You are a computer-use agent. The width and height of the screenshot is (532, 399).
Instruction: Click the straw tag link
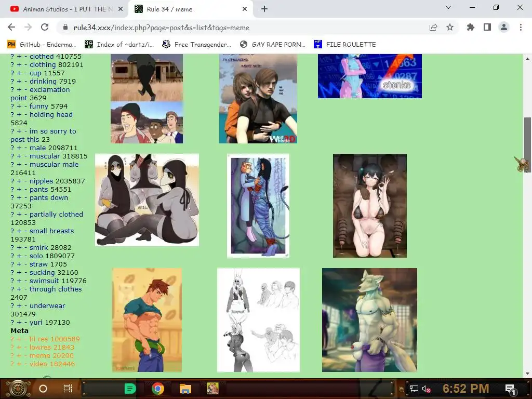tap(38, 264)
